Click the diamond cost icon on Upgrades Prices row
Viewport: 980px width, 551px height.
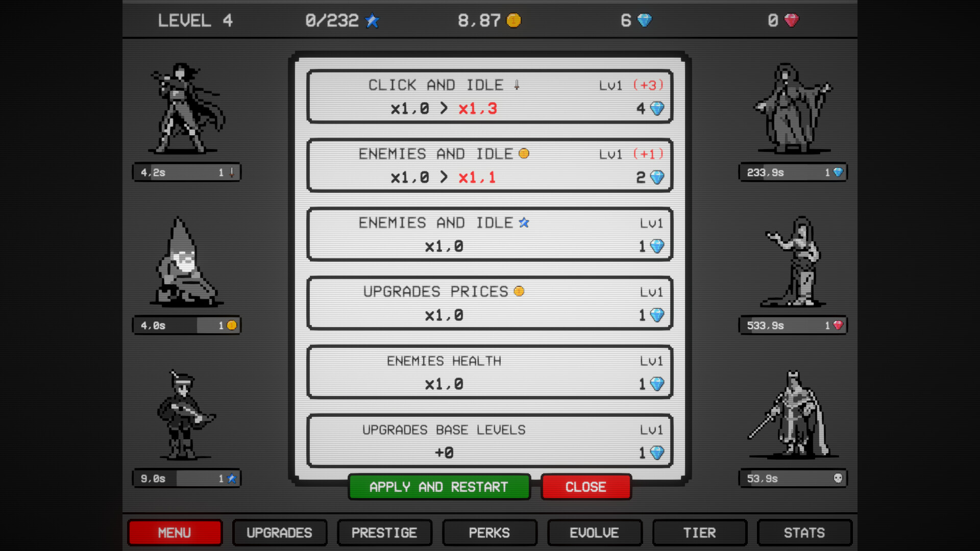pos(657,315)
